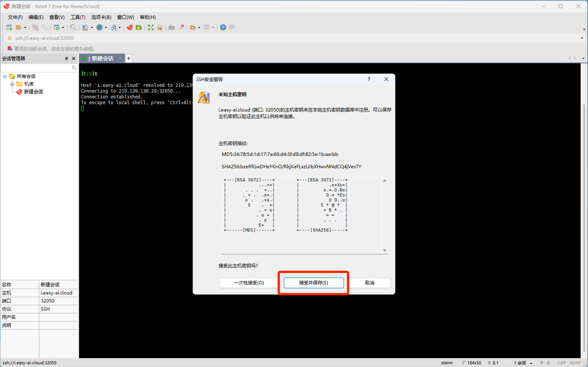Click the highlight marker pen icon
Screen dimensions: 588x367
click(181, 27)
